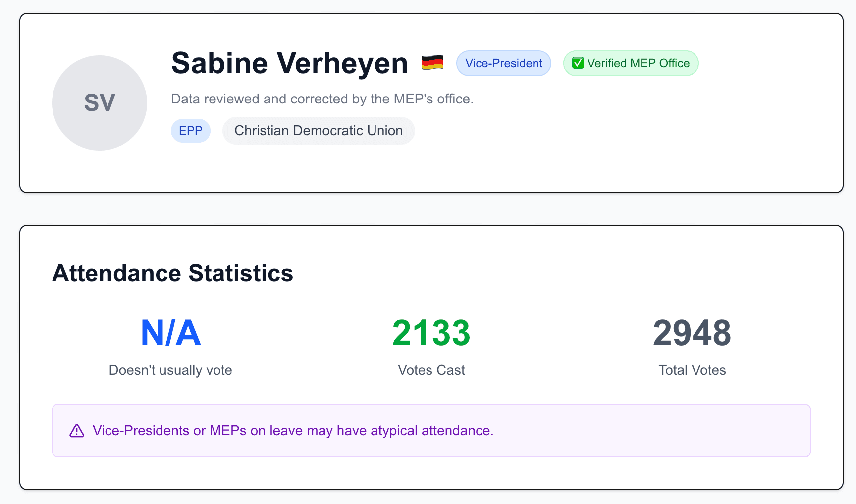
Task: Toggle the Vice-President role indicator
Action: 503,63
